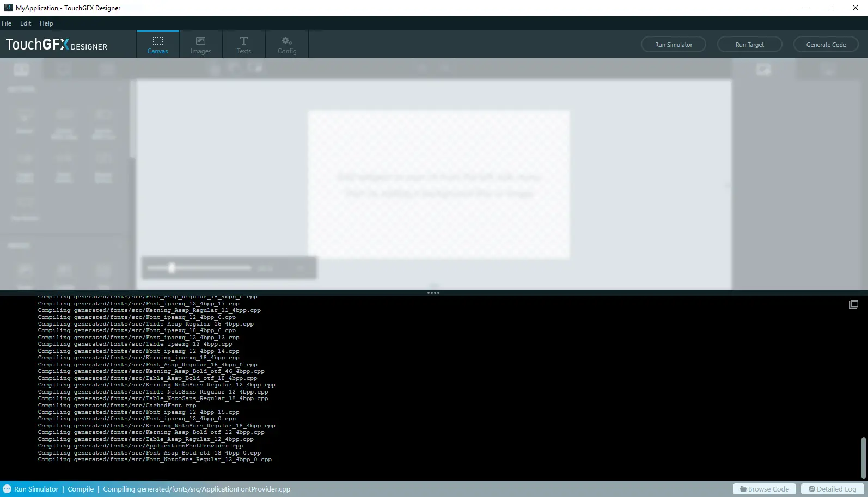
Task: Switch to the Config tab
Action: point(287,45)
